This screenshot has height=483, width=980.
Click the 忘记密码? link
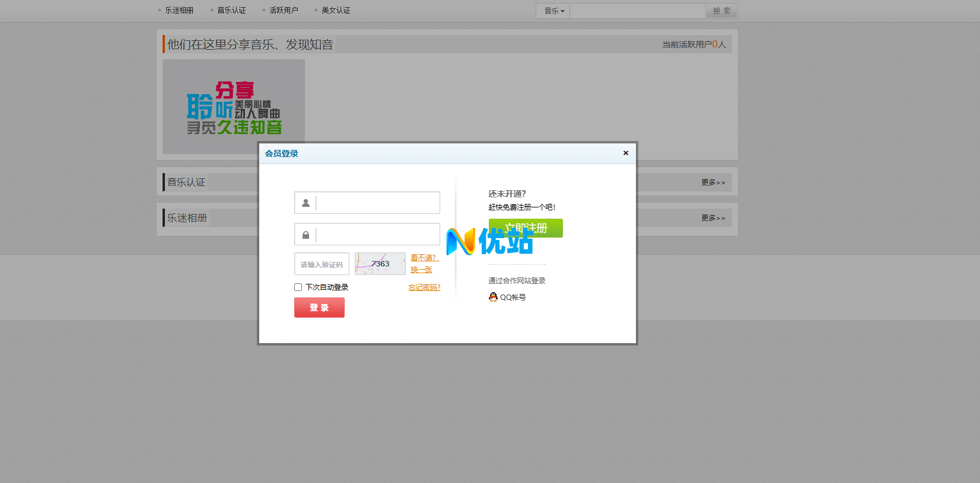coord(424,287)
